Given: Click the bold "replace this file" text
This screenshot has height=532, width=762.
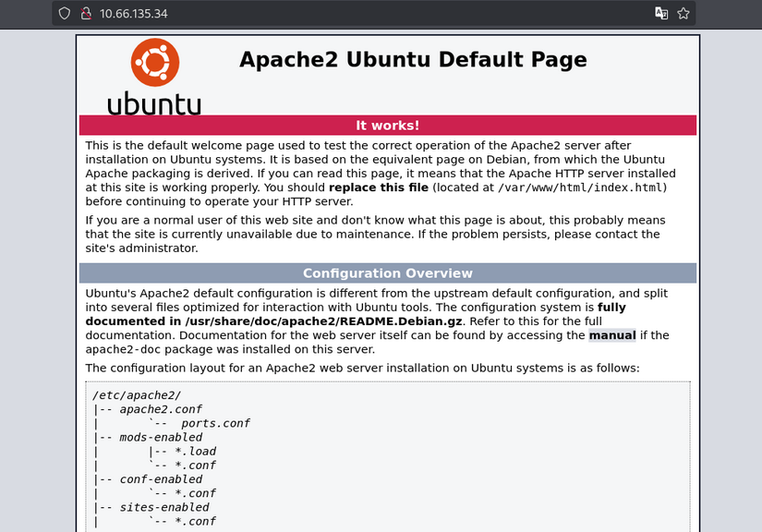Looking at the screenshot, I should point(379,187).
